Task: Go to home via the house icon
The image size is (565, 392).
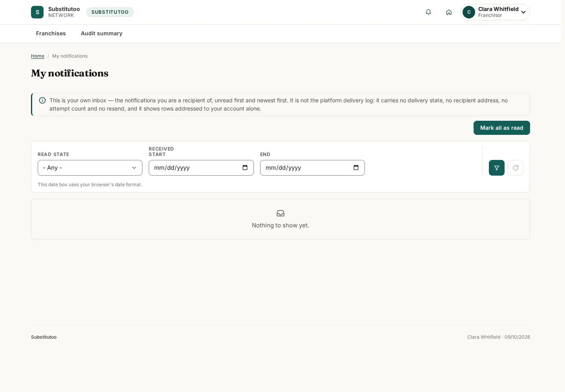Action: tap(449, 12)
